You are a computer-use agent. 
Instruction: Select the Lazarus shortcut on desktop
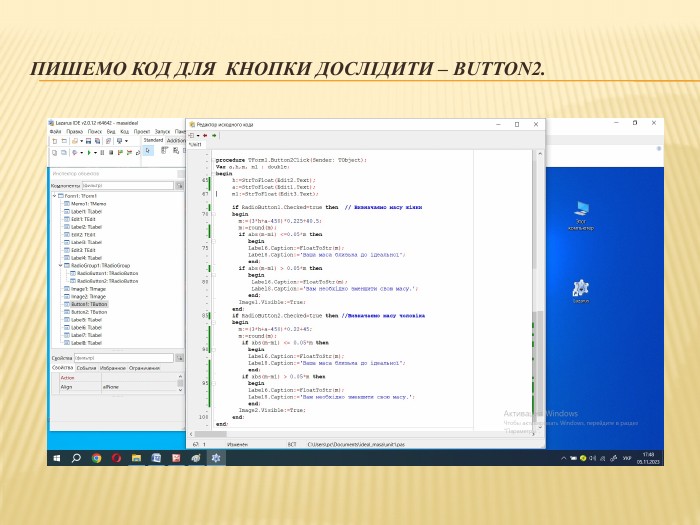(581, 291)
